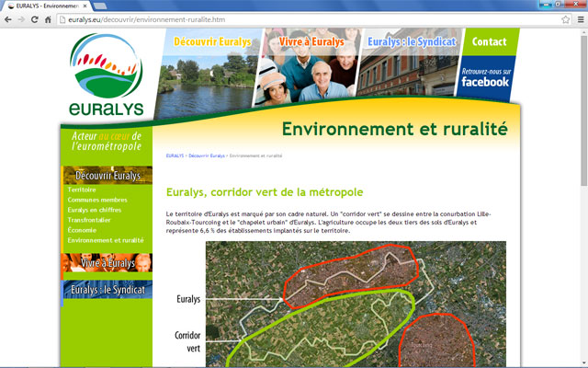The width and height of the screenshot is (588, 368).
Task: Click the Environnement et ruralité page title
Action: (x=395, y=129)
